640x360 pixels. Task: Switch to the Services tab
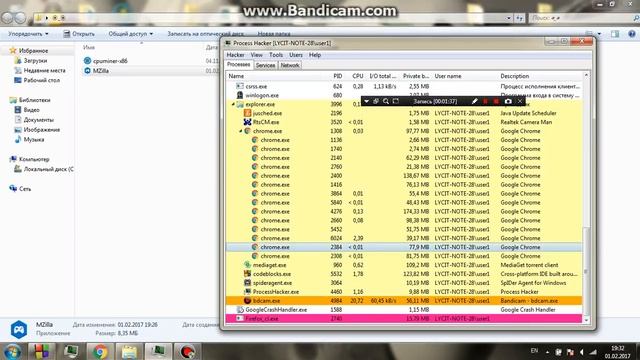click(265, 65)
